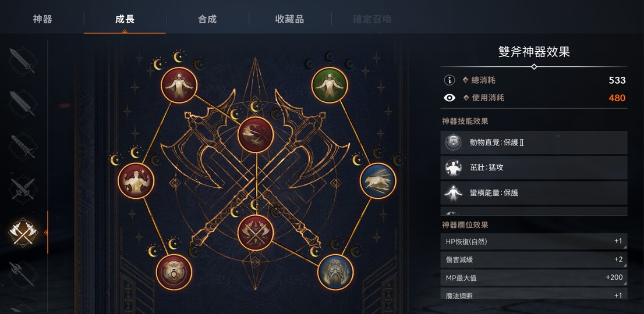Click the roaring bear skill node
The height and width of the screenshot is (314, 644).
(x=174, y=272)
